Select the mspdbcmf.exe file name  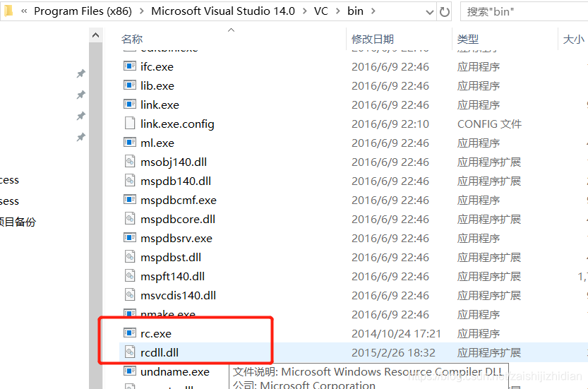tap(179, 201)
